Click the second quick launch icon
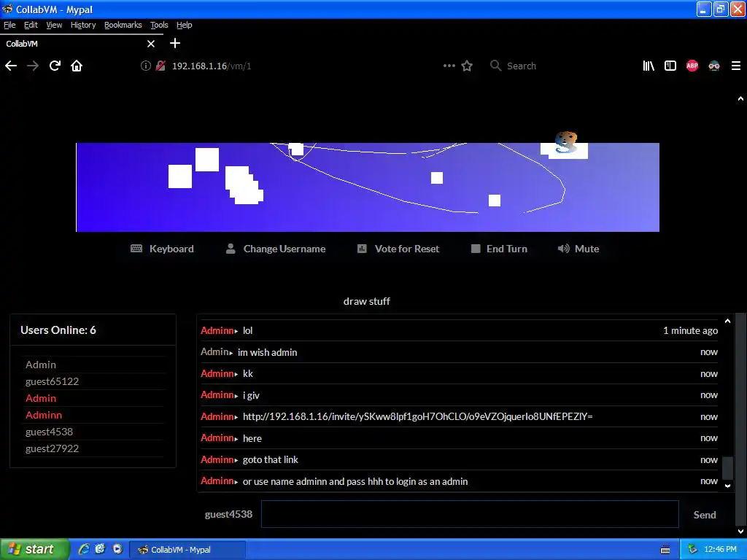Screen dimensions: 747x560 (100, 549)
